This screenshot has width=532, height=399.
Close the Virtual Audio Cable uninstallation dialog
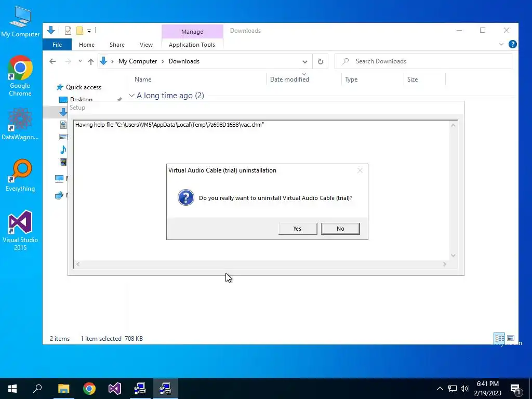click(360, 170)
